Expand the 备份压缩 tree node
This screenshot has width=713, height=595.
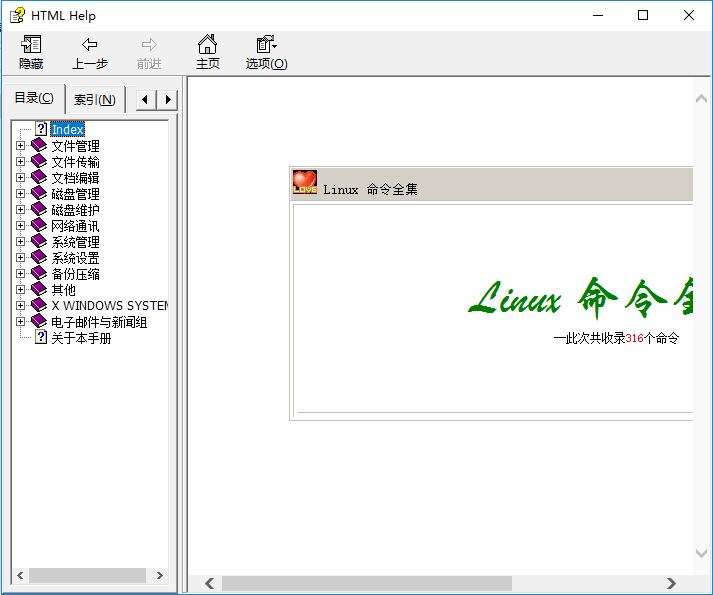[x=20, y=273]
